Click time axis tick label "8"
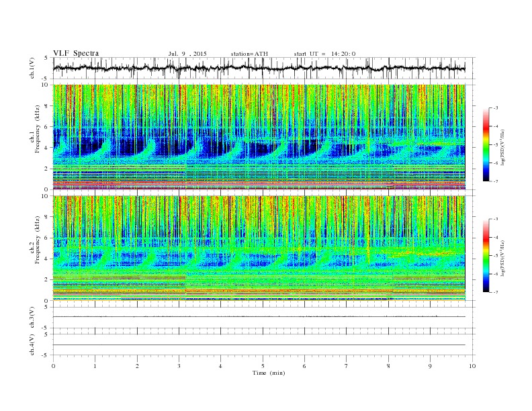The height and width of the screenshot is (411, 532). point(388,366)
